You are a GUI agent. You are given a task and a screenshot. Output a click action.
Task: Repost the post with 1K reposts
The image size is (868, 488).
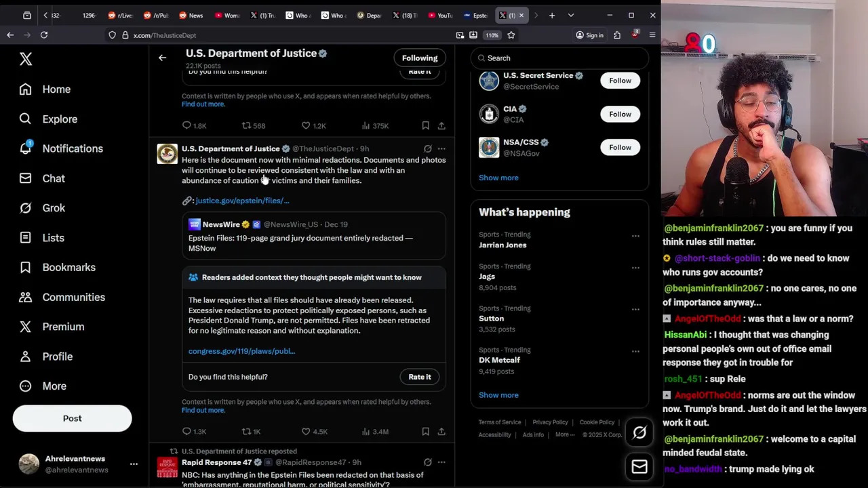(x=252, y=431)
